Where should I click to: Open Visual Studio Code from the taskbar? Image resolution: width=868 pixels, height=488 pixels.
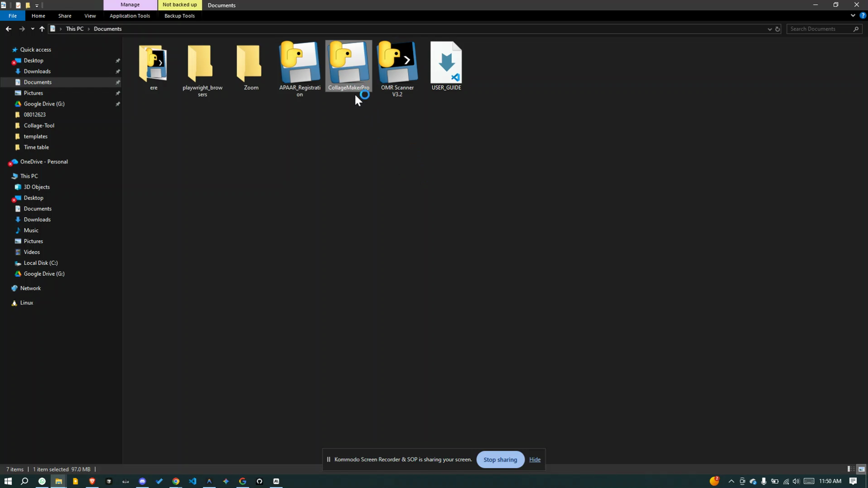coord(192,481)
